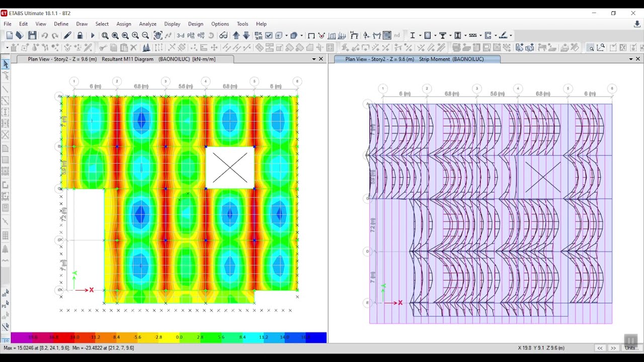Click the Max/Min moment status text
This screenshot has width=644, height=362.
(68, 348)
